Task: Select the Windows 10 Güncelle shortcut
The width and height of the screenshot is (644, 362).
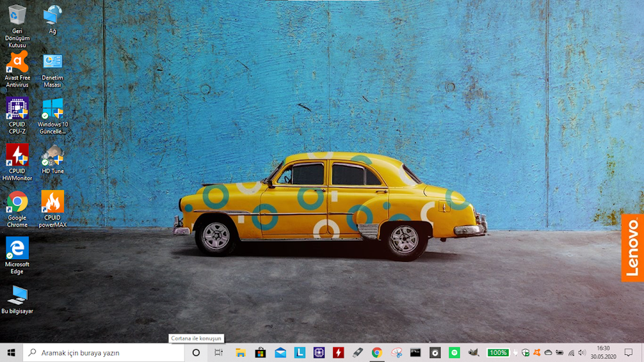Action: click(52, 109)
